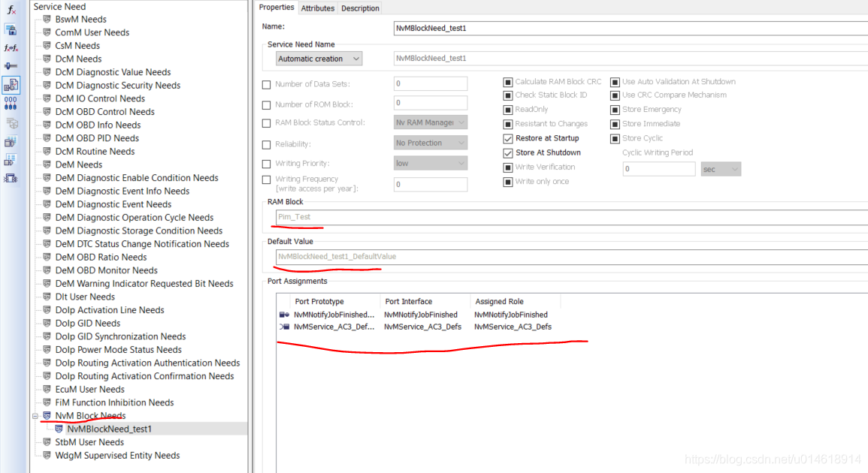Image resolution: width=868 pixels, height=473 pixels.
Task: Select the triple-pin signals icon in sidebar
Action: (10, 102)
